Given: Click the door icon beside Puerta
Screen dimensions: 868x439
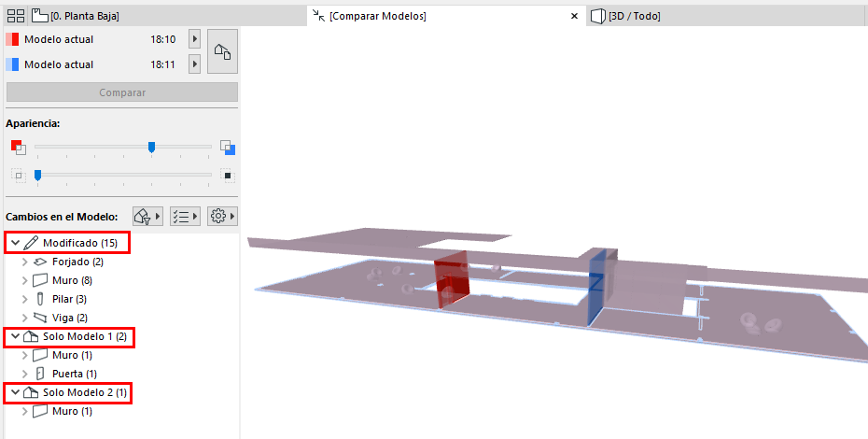Looking at the screenshot, I should click(x=40, y=374).
